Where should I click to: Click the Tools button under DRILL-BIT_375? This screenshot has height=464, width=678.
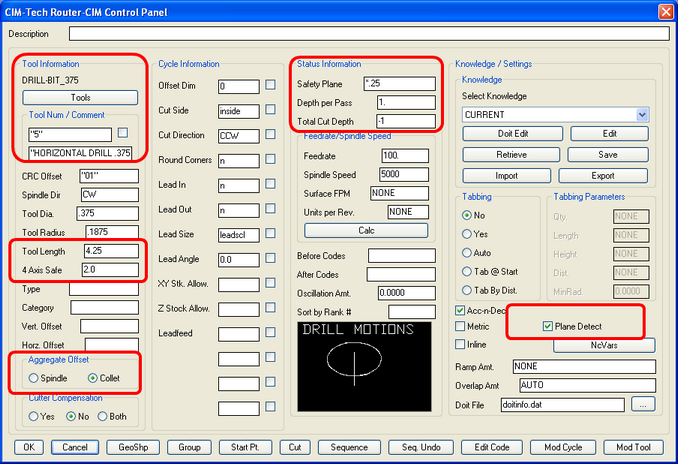pyautogui.click(x=80, y=97)
